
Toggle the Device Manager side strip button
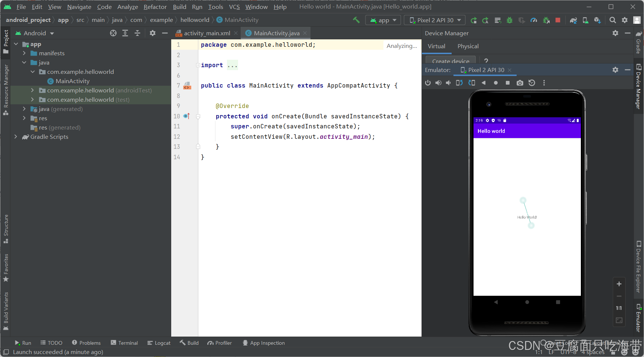click(638, 86)
